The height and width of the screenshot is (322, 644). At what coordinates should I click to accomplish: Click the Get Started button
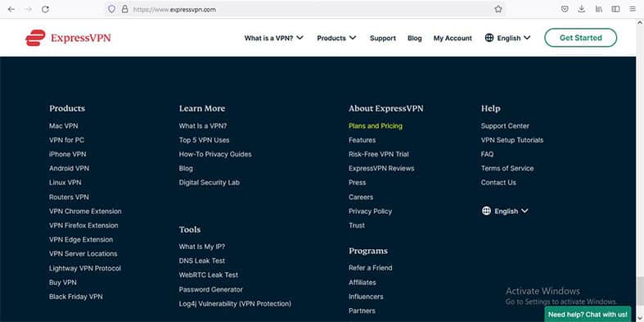(580, 38)
